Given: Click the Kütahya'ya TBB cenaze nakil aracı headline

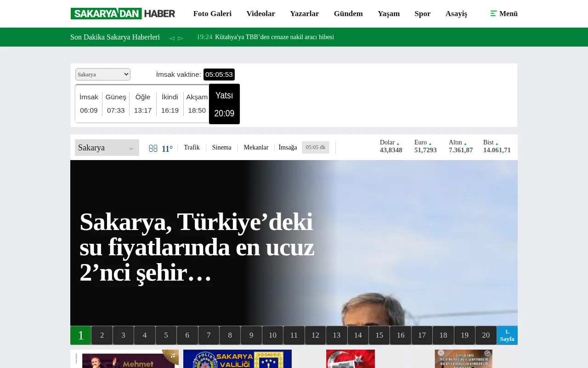Looking at the screenshot, I should click(x=274, y=37).
